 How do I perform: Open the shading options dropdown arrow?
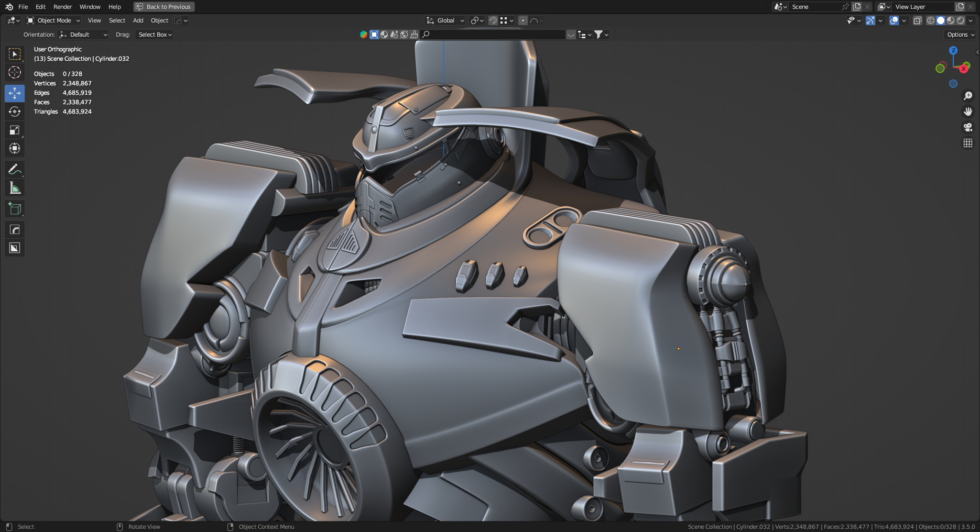[971, 20]
